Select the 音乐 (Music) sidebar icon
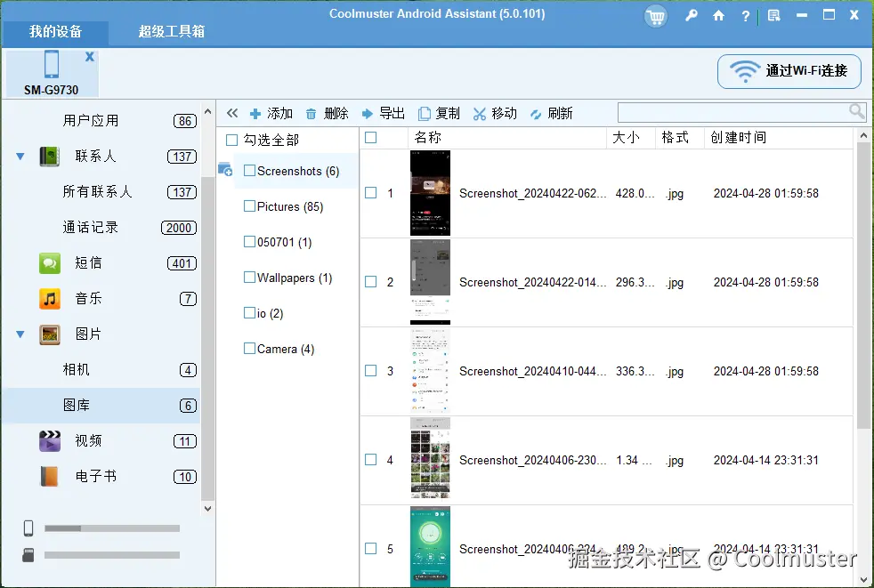Screen dimensions: 874x588 [49, 298]
